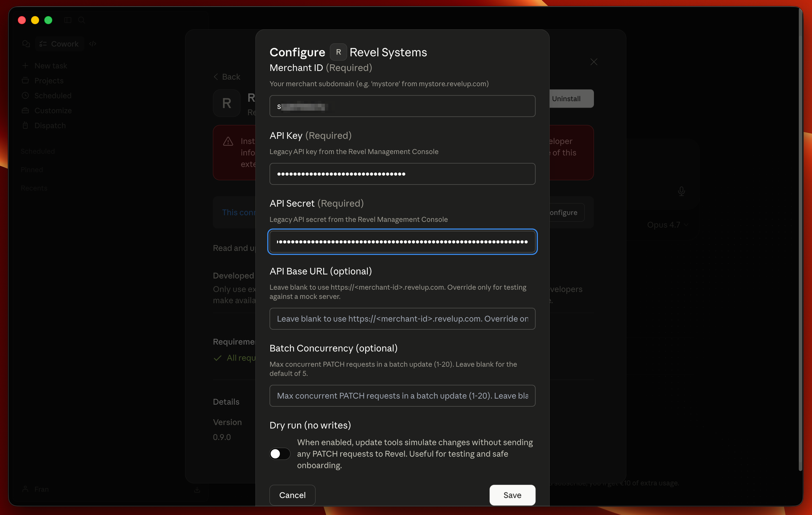This screenshot has height=515, width=812.
Task: Open the Opus 4.7 model dropdown
Action: tap(667, 225)
